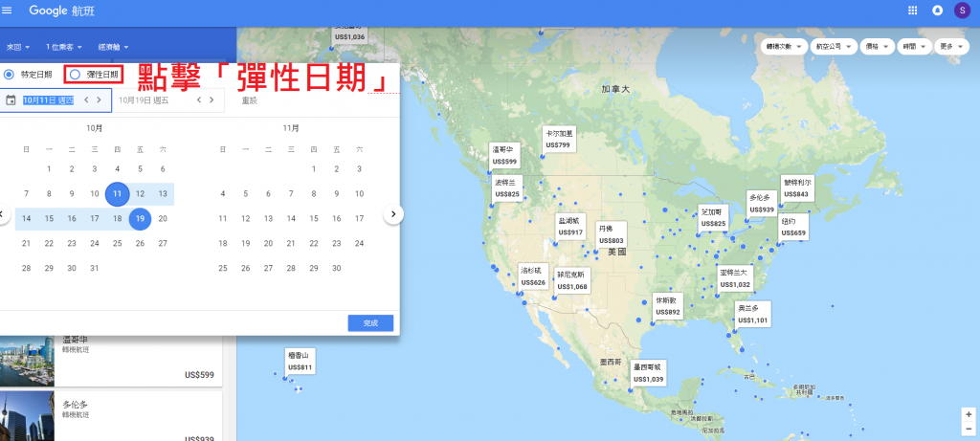Open the 1位乘客 passengers dropdown
This screenshot has width=980, height=441.
pyautogui.click(x=64, y=47)
